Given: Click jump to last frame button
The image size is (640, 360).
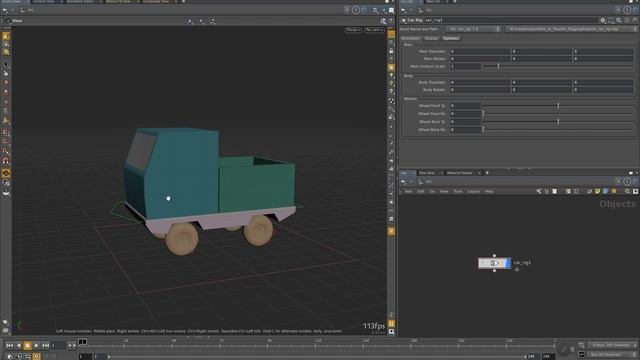Looking at the screenshot, I should (x=45, y=346).
